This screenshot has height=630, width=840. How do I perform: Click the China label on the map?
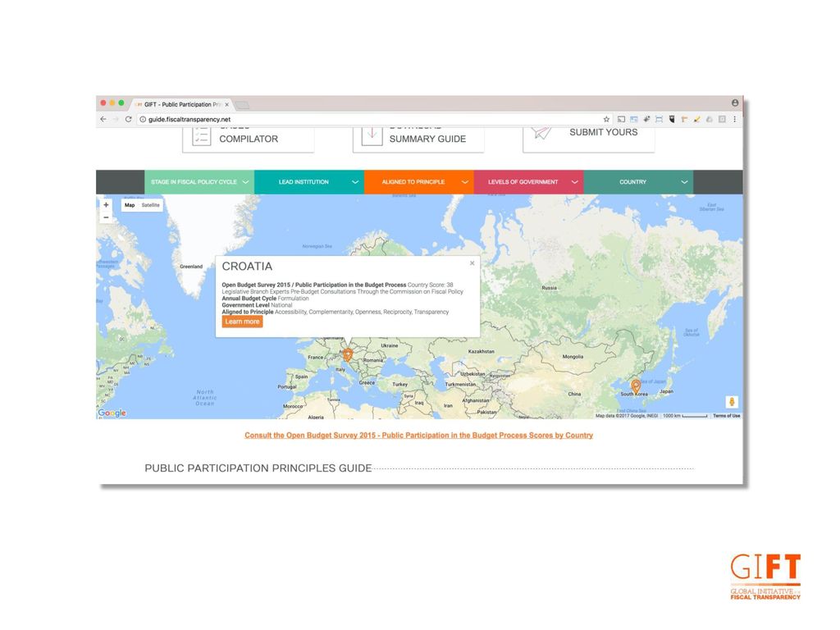[574, 394]
